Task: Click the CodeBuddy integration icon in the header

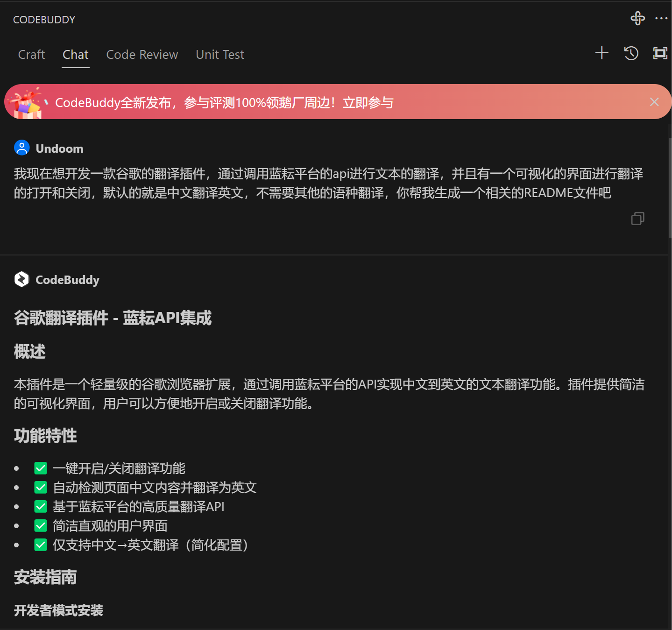Action: [x=637, y=18]
